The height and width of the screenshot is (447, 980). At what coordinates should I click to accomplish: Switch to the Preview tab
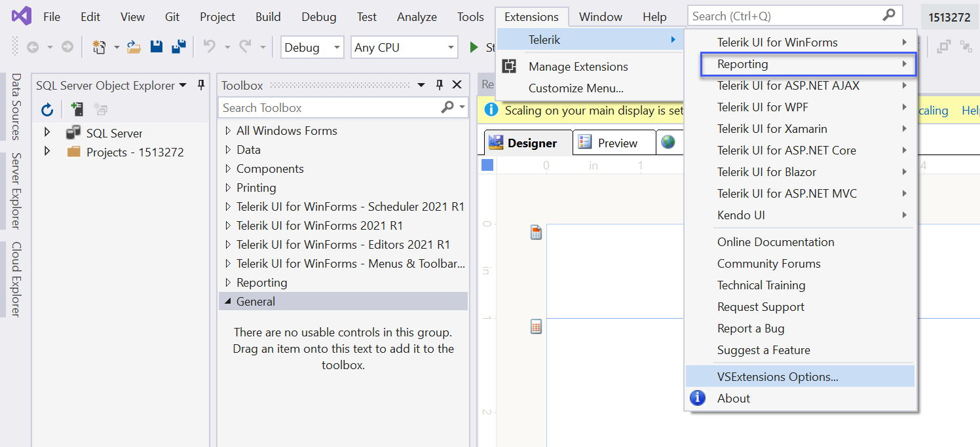tap(616, 143)
